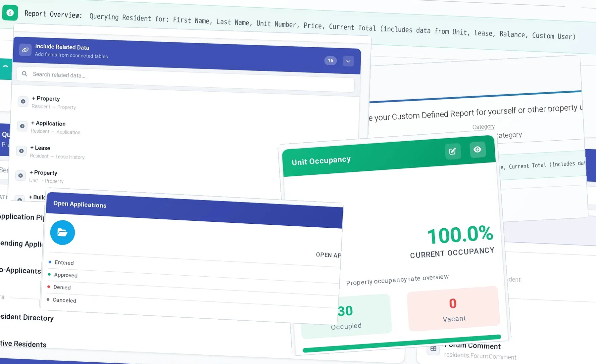This screenshot has height=364, width=596.
Task: Add Application related data plus icon
Action: click(x=22, y=126)
